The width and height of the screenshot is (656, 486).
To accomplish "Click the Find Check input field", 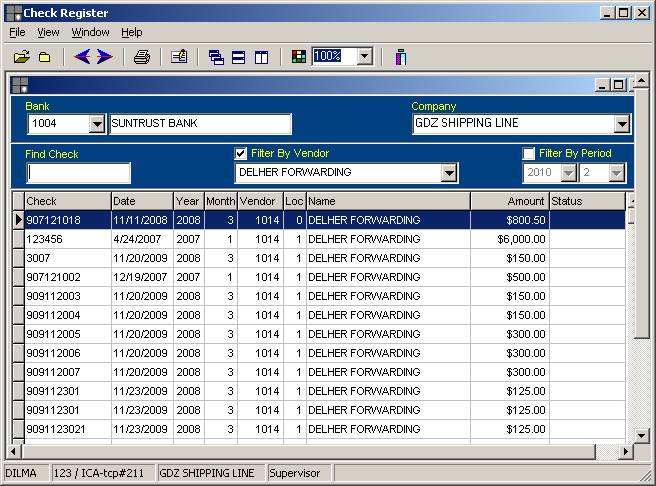I will click(x=78, y=173).
